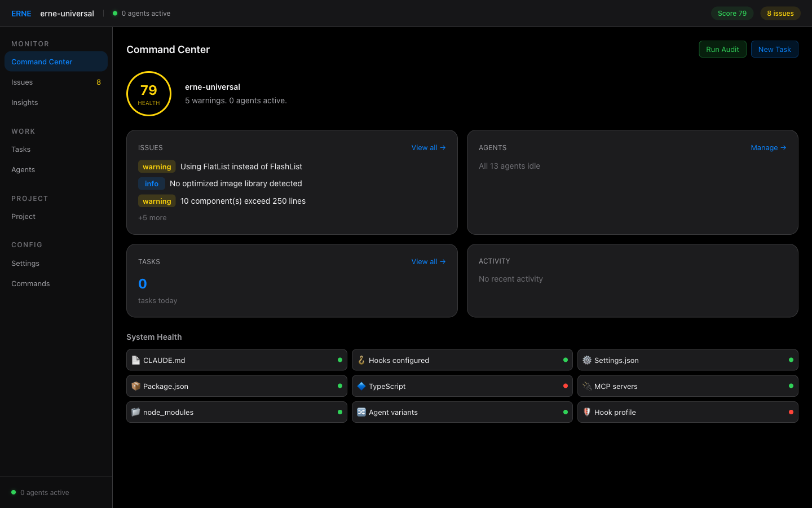Toggle the red status indicator on Hook profile
The width and height of the screenshot is (812, 508).
(x=791, y=412)
